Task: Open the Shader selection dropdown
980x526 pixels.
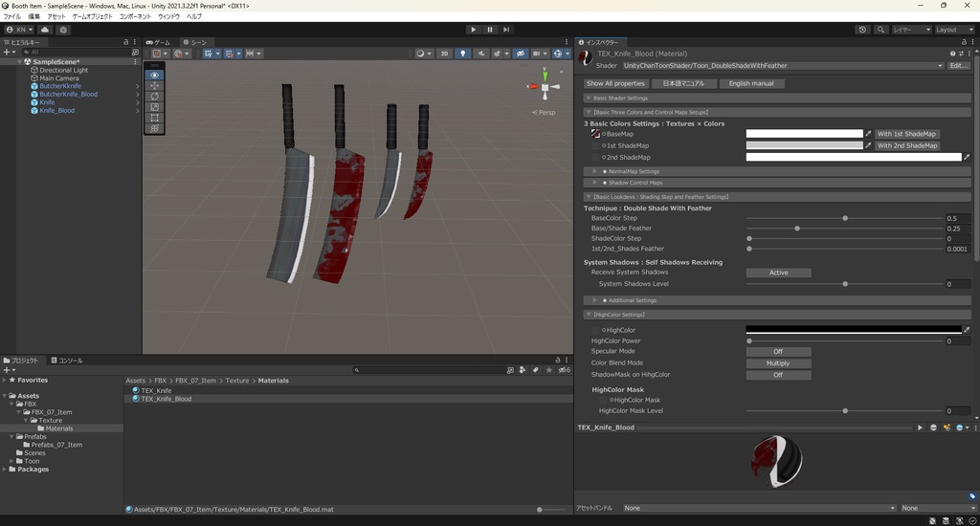Action: [782, 66]
